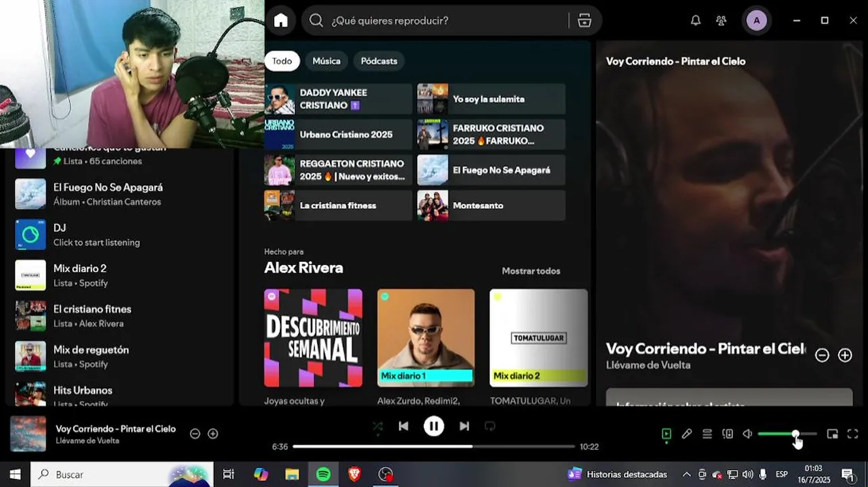This screenshot has width=868, height=487.
Task: Open DJ in library sidebar
Action: coord(120,235)
